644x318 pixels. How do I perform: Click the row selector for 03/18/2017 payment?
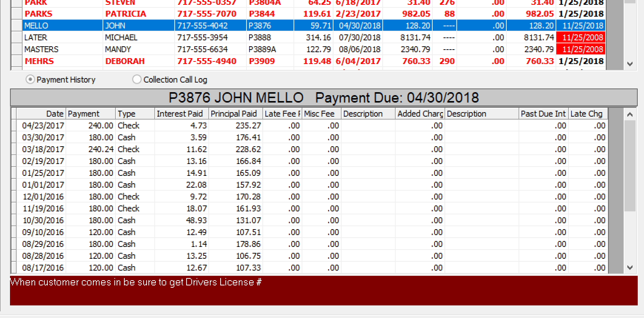tap(14, 149)
